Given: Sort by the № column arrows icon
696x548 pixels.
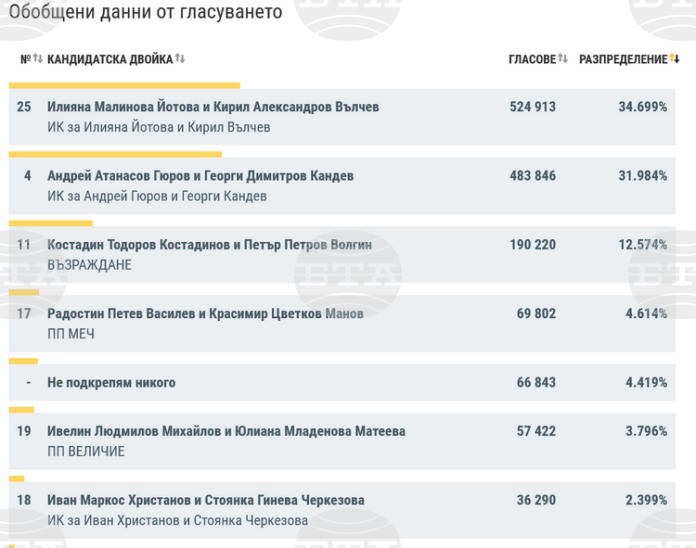Looking at the screenshot, I should pyautogui.click(x=38, y=58).
